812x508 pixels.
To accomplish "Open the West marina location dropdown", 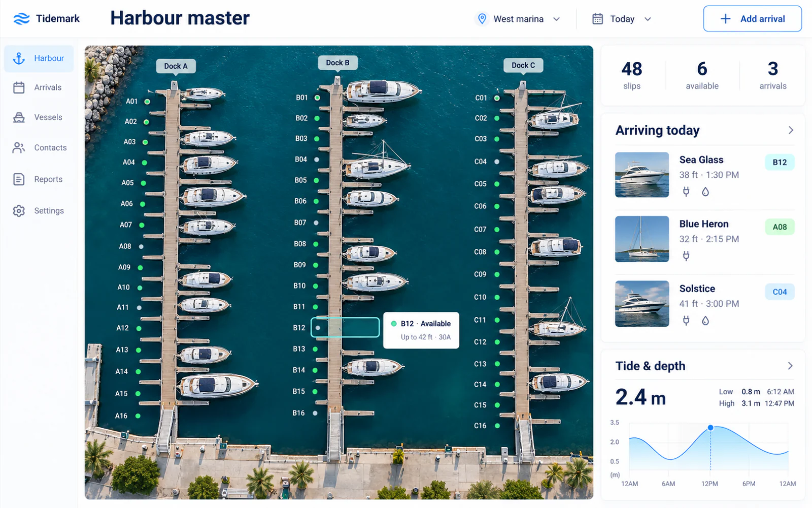I will click(519, 19).
